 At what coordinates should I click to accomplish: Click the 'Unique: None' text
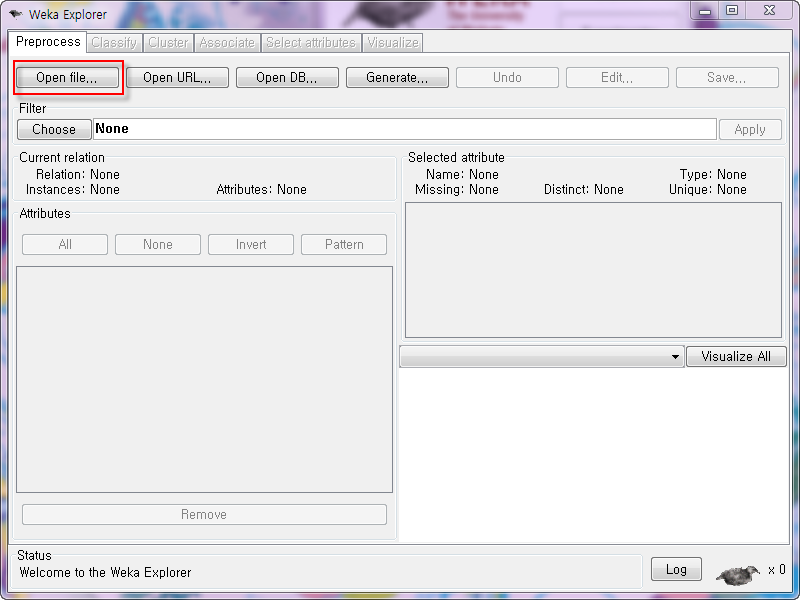coord(708,190)
